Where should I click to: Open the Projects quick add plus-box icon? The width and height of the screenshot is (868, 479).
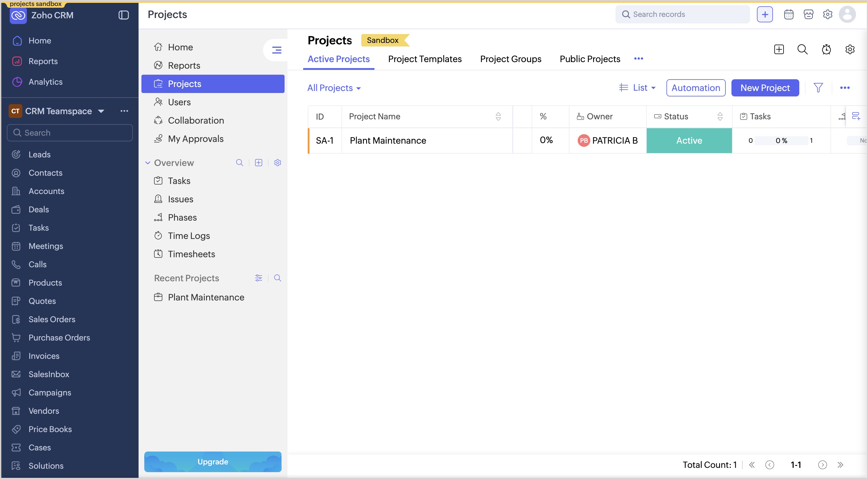(779, 50)
